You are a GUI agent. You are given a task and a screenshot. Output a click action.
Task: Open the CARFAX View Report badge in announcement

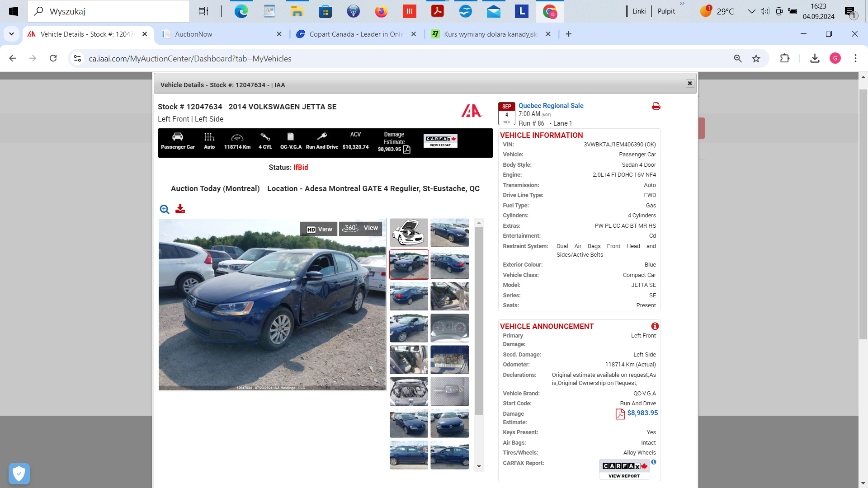(624, 469)
